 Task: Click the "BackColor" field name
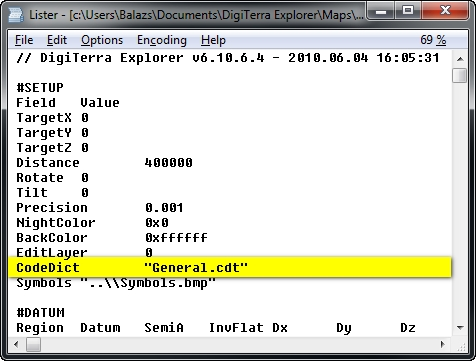click(x=52, y=238)
